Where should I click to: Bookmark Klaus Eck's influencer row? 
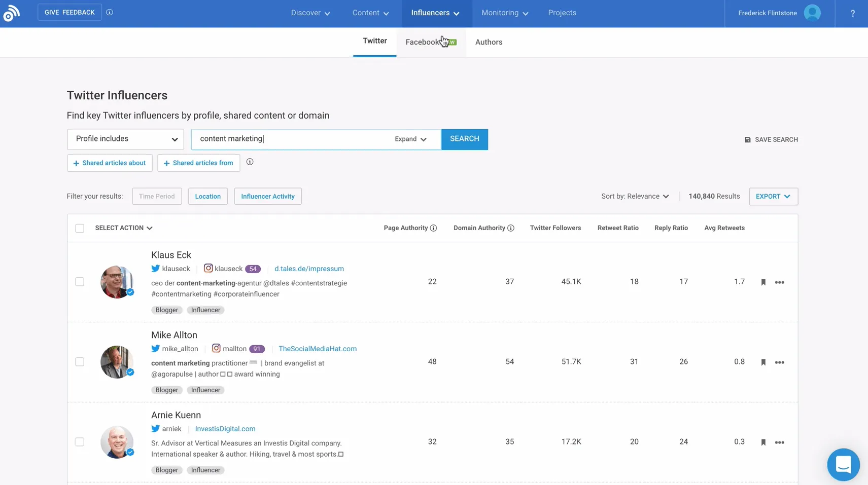[x=763, y=282]
